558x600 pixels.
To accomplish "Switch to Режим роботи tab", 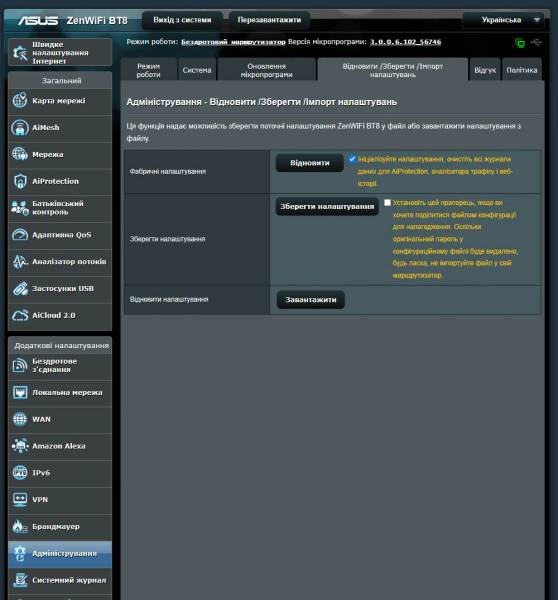I will tap(149, 70).
